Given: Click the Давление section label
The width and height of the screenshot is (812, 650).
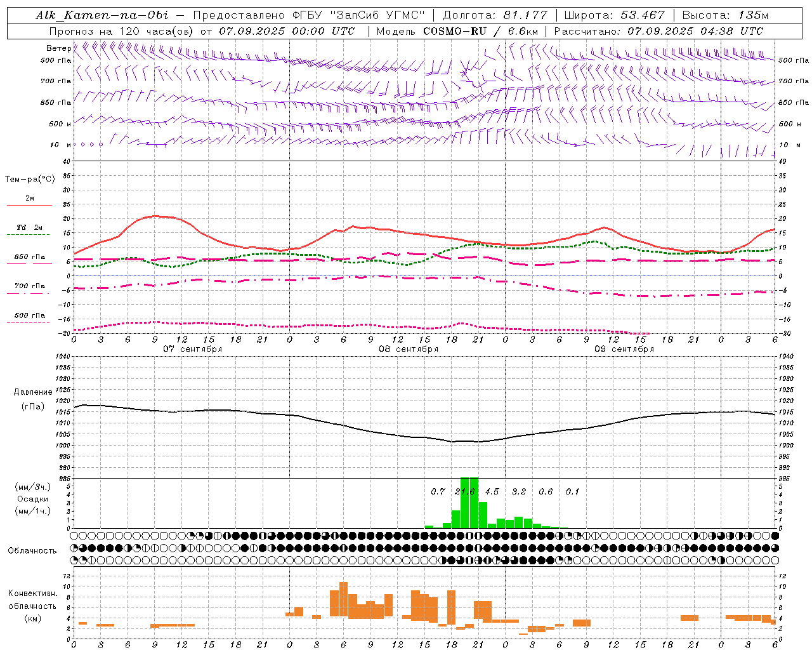Looking at the screenshot, I should tap(33, 392).
